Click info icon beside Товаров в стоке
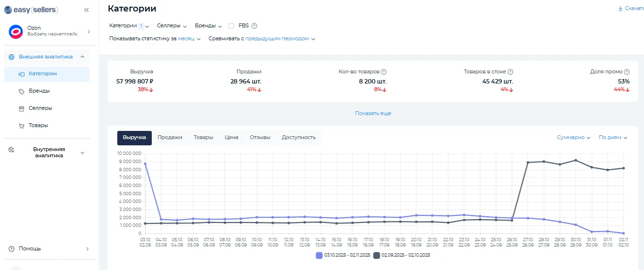Viewport: 644px width, 270px height. (510, 71)
